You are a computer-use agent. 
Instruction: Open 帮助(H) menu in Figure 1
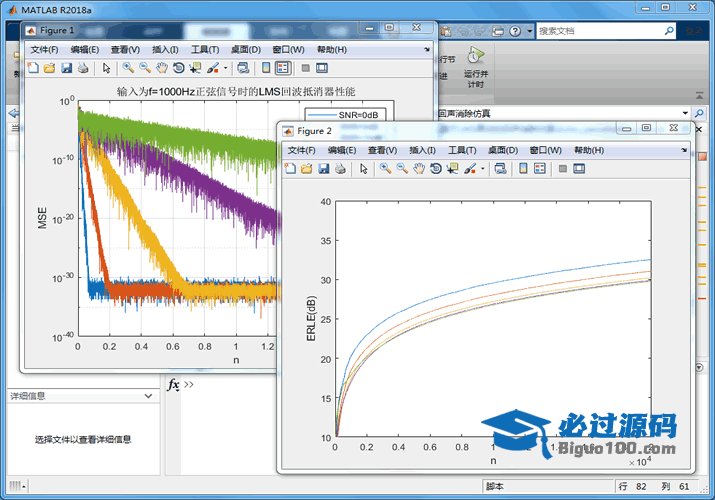[x=332, y=50]
